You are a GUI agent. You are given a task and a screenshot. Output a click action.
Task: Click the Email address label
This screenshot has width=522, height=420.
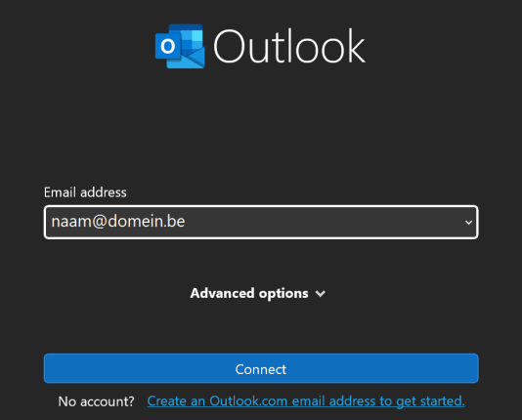(x=85, y=192)
